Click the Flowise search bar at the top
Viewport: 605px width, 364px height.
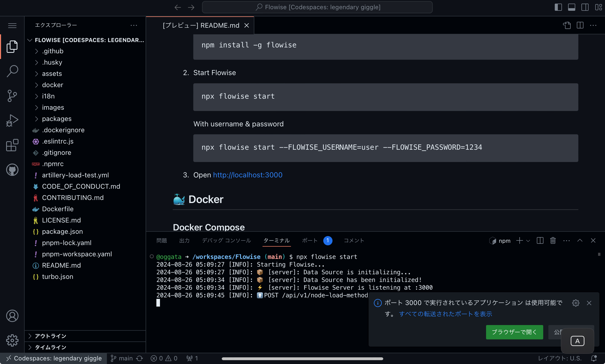pyautogui.click(x=317, y=7)
